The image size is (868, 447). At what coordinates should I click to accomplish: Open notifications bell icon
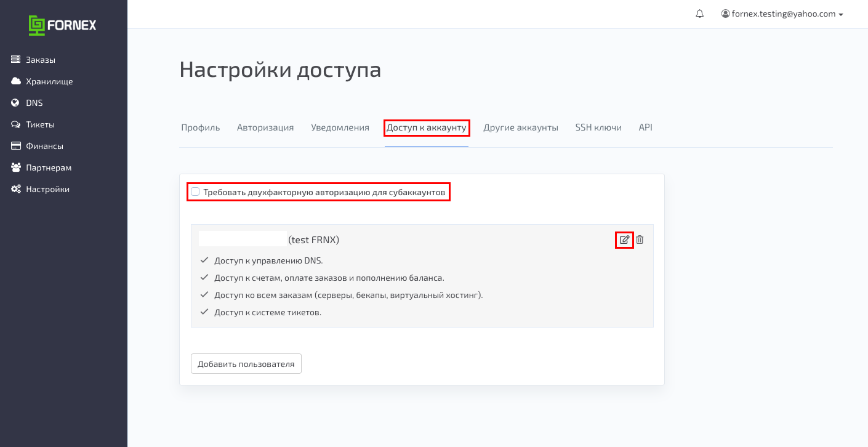coord(699,14)
